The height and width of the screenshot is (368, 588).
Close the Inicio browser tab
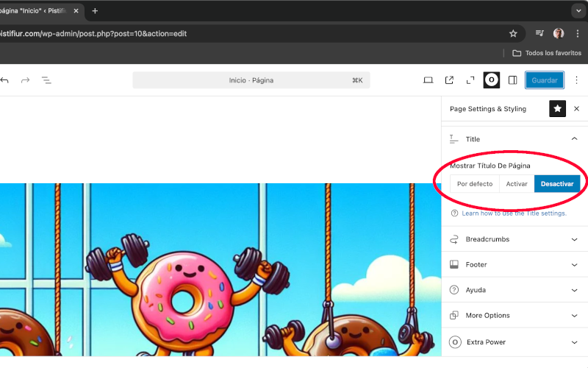click(76, 11)
